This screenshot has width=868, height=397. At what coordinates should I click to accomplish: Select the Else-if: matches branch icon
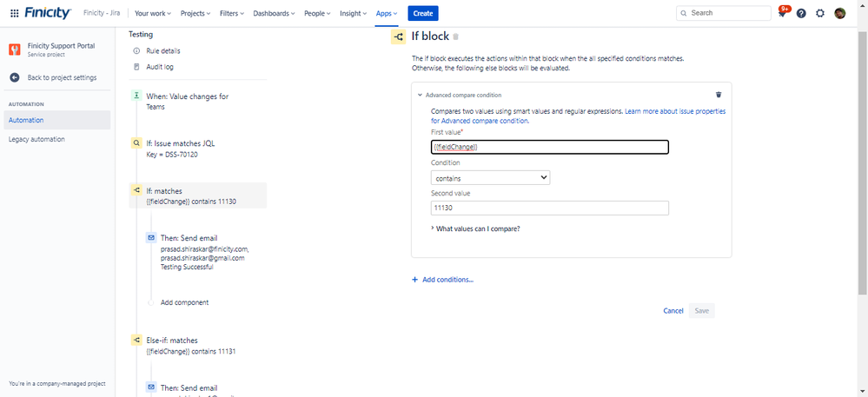136,340
